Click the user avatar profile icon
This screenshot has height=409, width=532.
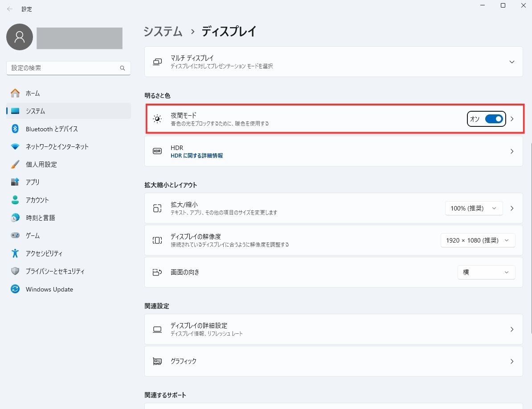pyautogui.click(x=20, y=37)
